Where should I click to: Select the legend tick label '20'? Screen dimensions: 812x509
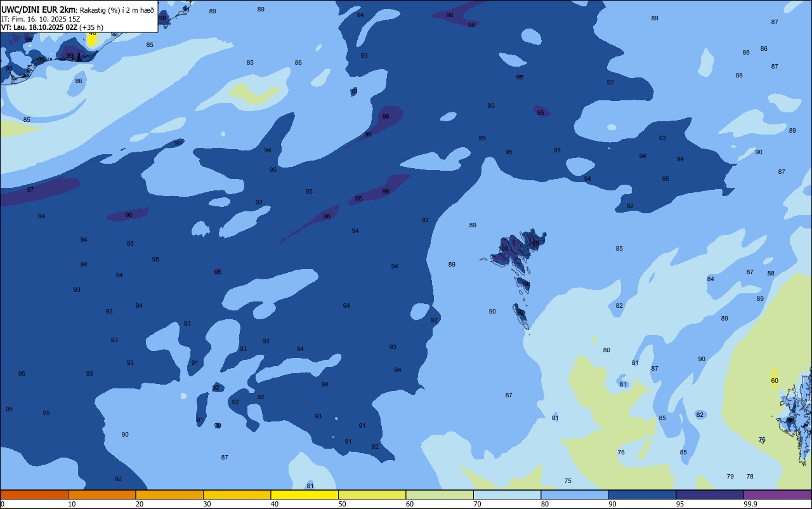(x=140, y=504)
